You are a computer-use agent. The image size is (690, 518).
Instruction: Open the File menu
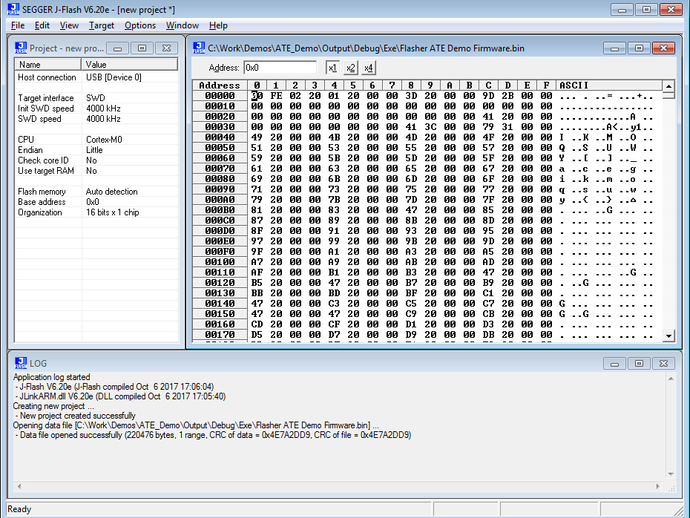pyautogui.click(x=17, y=25)
